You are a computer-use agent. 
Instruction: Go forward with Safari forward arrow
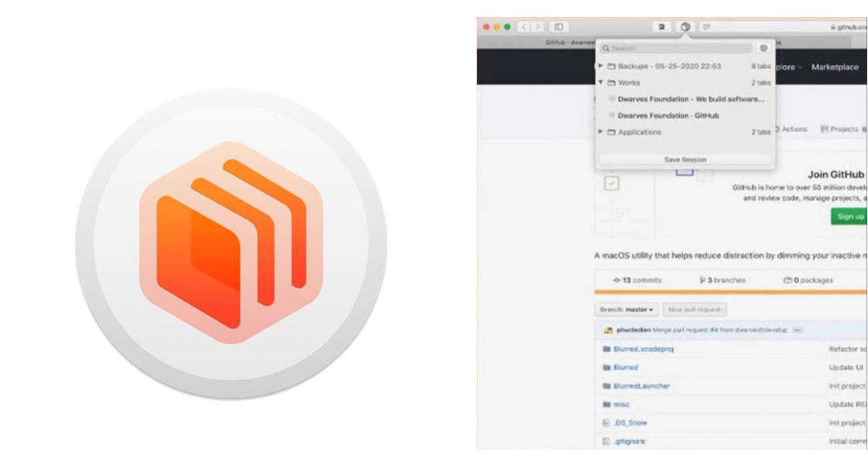click(537, 27)
